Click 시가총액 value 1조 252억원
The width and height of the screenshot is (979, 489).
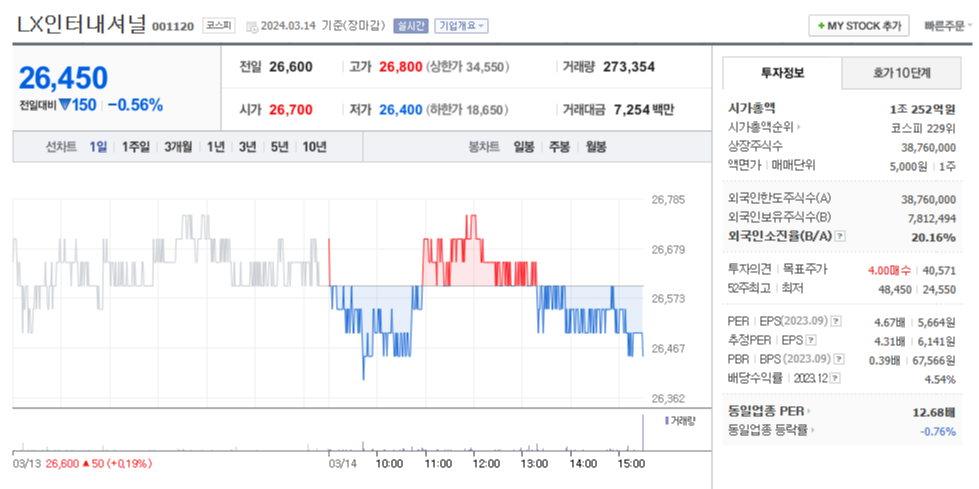(922, 109)
